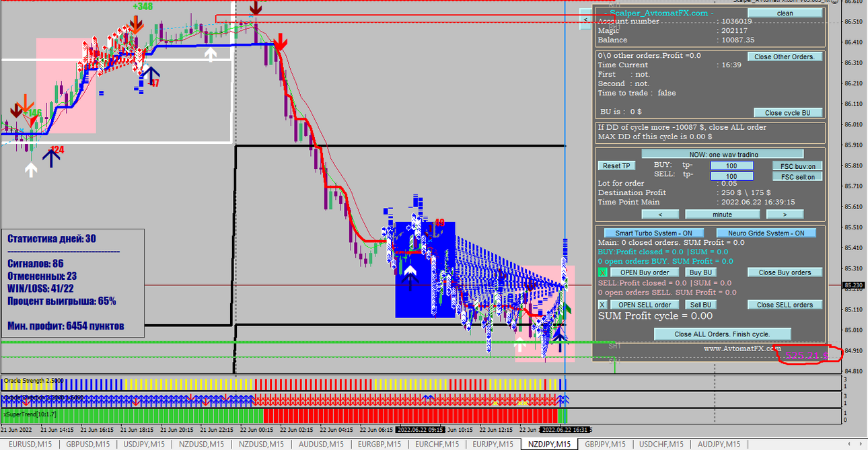Click Destination Profit value '250 $ \ 175 $'
The image size is (868, 450).
[746, 192]
